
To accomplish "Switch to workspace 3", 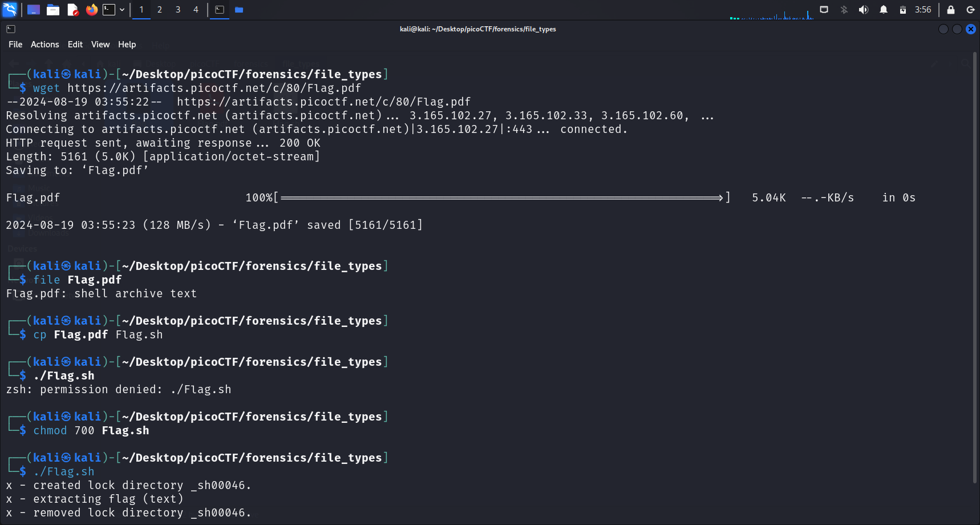I will click(178, 10).
